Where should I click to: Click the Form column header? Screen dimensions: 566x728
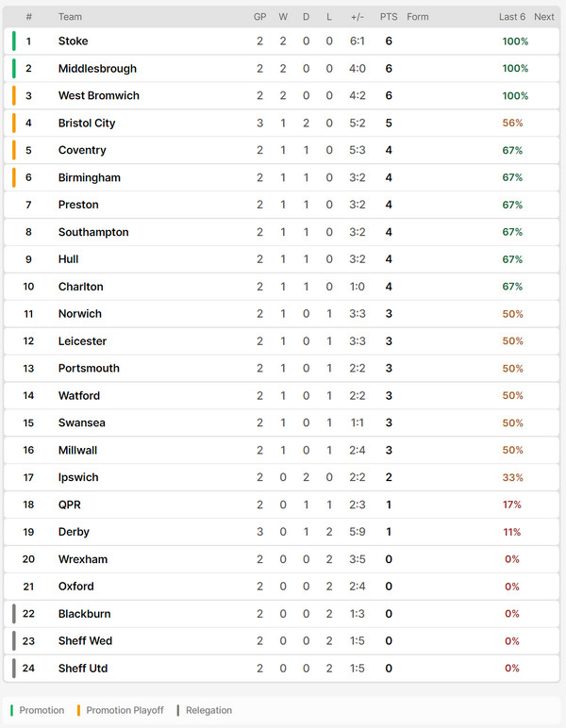[x=418, y=17]
